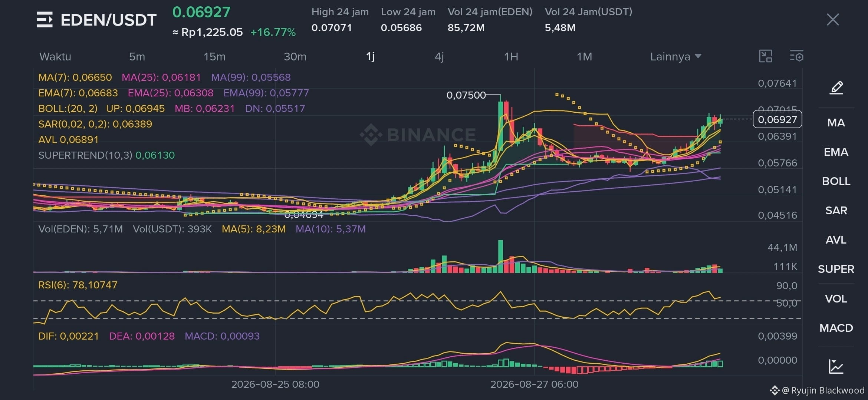Image resolution: width=868 pixels, height=400 pixels.
Task: Click the EMA(99): 0,05777 legend
Action: [266, 93]
